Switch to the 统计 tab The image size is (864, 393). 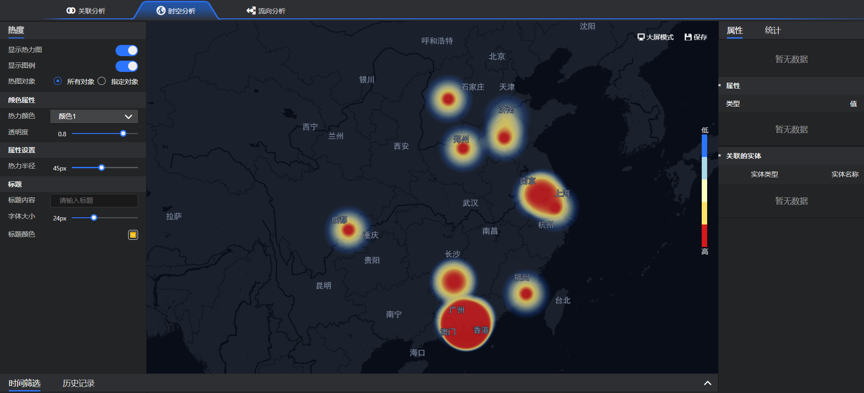click(773, 31)
